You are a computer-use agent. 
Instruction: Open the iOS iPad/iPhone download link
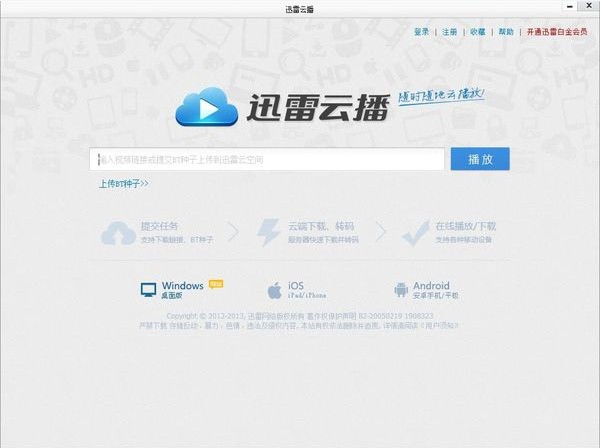point(307,290)
